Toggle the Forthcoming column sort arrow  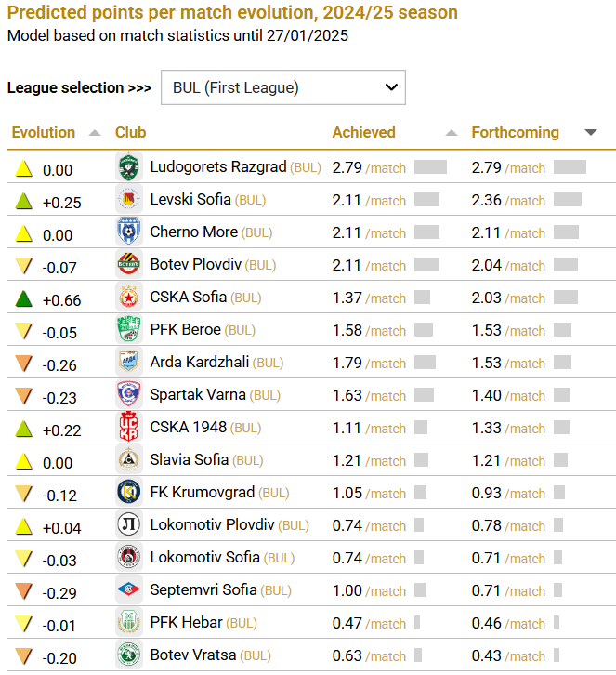pos(591,133)
